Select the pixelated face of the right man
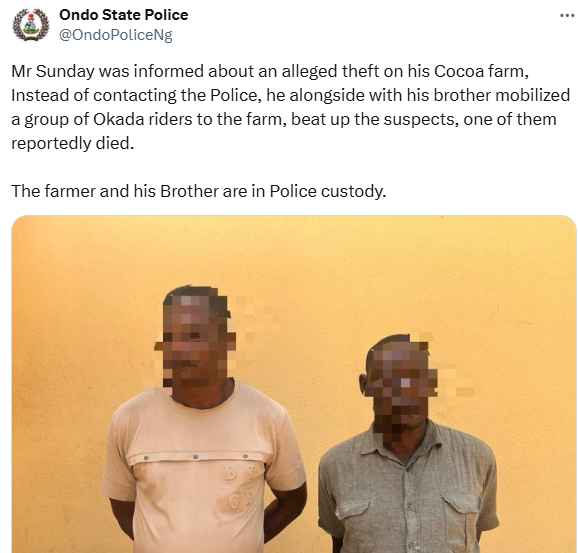The image size is (578, 553). click(x=401, y=385)
